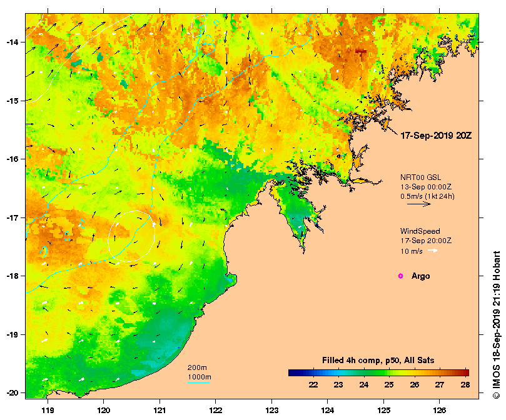The image size is (506, 420).
Task: Click the Argo legend text
Action: [420, 276]
